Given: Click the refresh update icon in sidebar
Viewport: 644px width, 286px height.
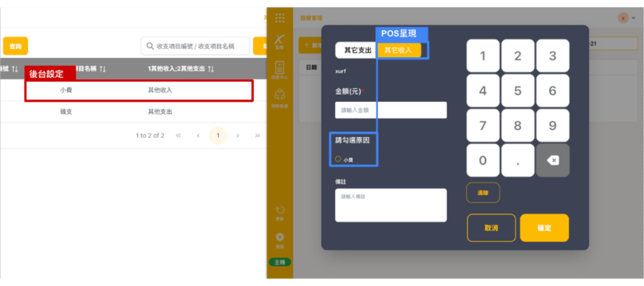Looking at the screenshot, I should pos(280,211).
